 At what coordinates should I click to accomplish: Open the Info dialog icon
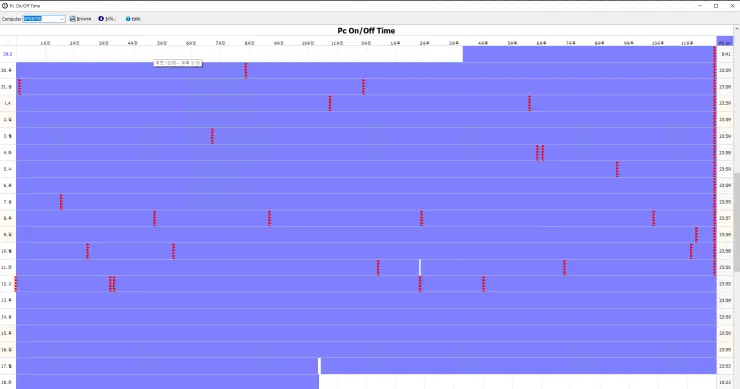tap(101, 19)
